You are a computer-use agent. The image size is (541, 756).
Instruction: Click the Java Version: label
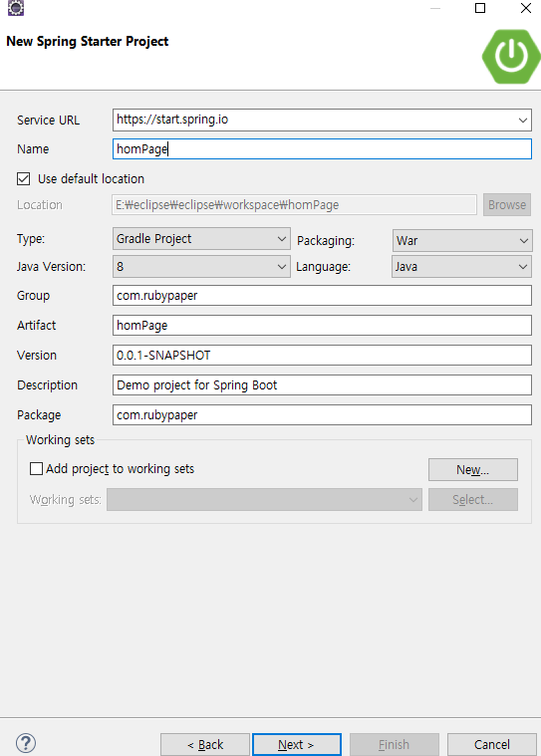(51, 267)
